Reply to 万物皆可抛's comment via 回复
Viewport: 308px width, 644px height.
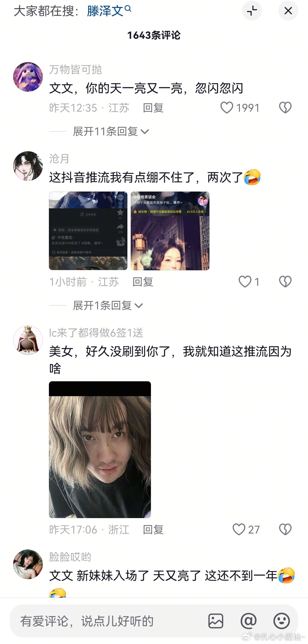pos(153,108)
